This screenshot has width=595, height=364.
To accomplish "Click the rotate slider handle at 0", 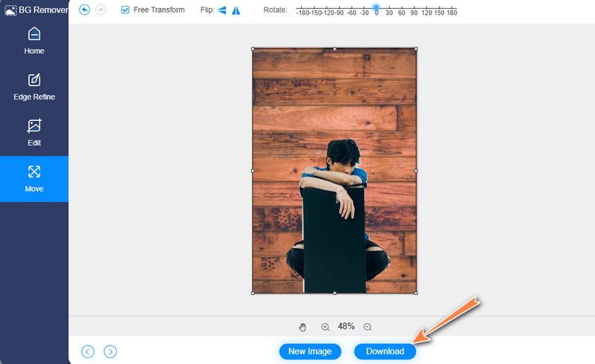I will click(x=376, y=7).
